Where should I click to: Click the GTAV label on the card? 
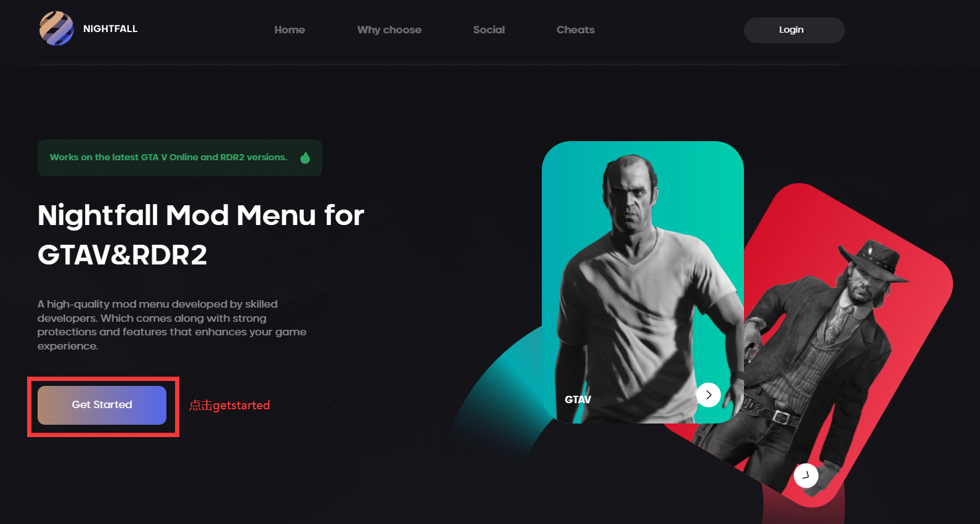click(578, 399)
